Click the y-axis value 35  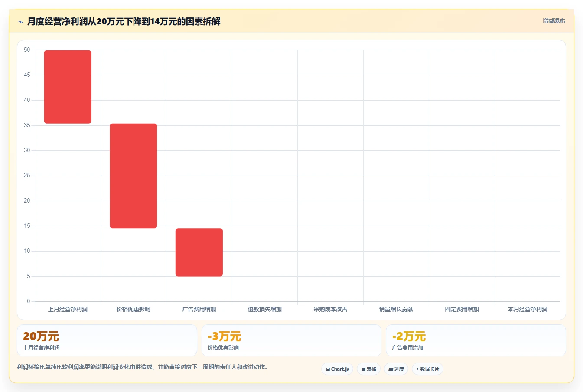tap(27, 125)
